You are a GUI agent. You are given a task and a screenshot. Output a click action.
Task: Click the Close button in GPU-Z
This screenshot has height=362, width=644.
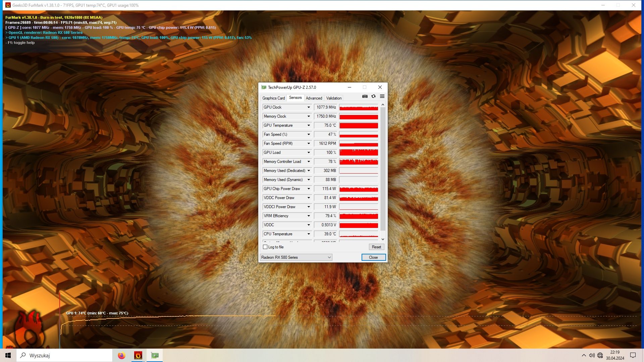pyautogui.click(x=373, y=257)
